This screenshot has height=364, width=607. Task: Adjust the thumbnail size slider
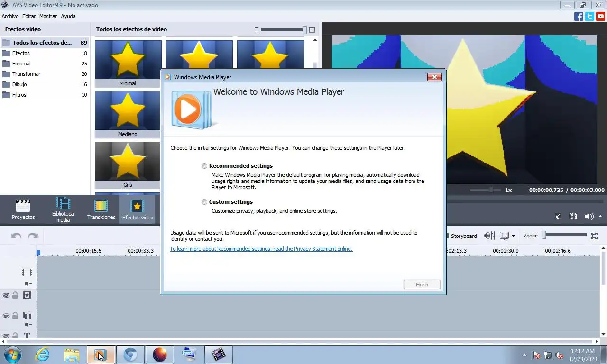coord(284,29)
